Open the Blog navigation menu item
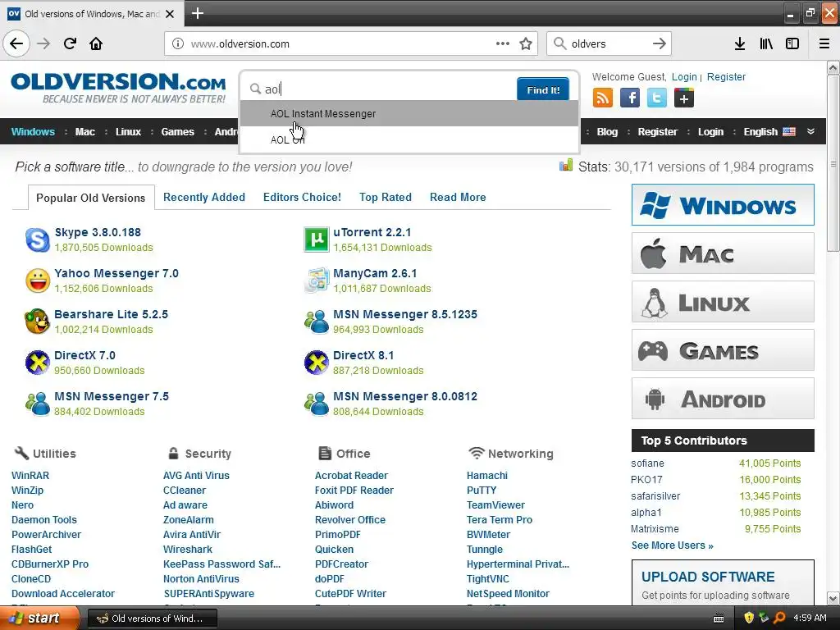 [607, 132]
